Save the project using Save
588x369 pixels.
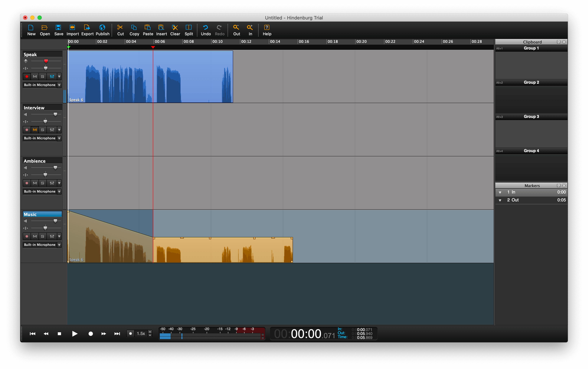(59, 30)
